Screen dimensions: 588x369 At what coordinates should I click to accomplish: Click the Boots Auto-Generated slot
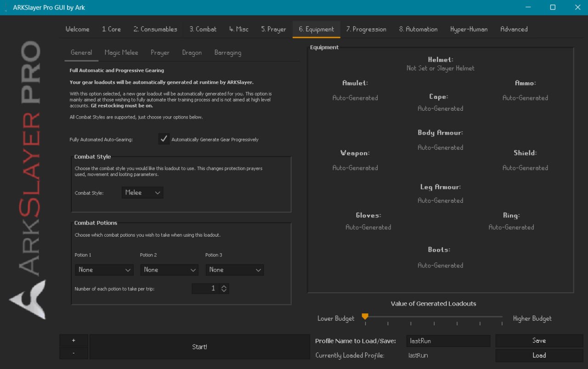click(440, 265)
